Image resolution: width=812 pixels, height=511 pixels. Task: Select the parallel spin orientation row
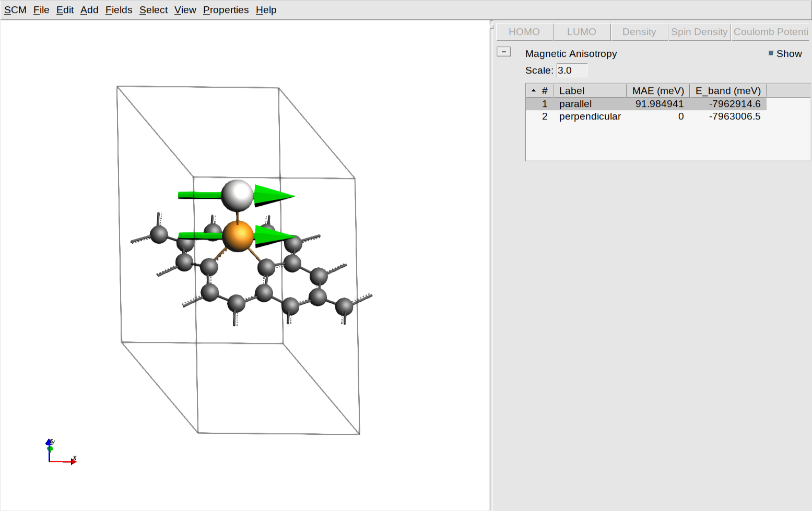point(574,103)
